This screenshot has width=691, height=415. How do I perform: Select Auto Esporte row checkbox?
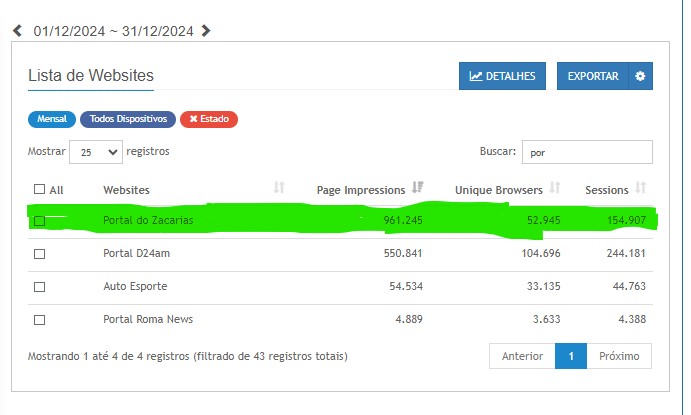pyautogui.click(x=39, y=287)
